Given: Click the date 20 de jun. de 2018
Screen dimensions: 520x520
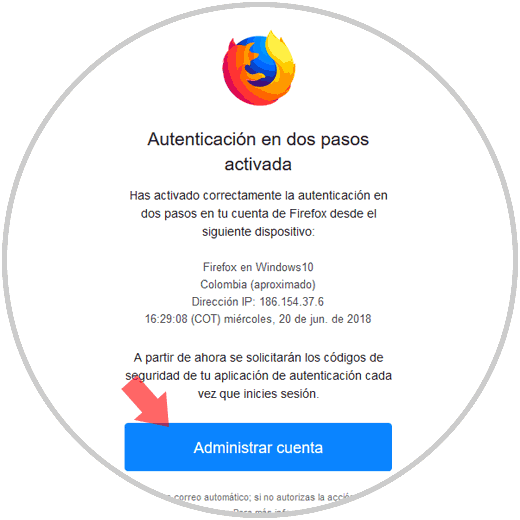Looking at the screenshot, I should coord(325,319).
